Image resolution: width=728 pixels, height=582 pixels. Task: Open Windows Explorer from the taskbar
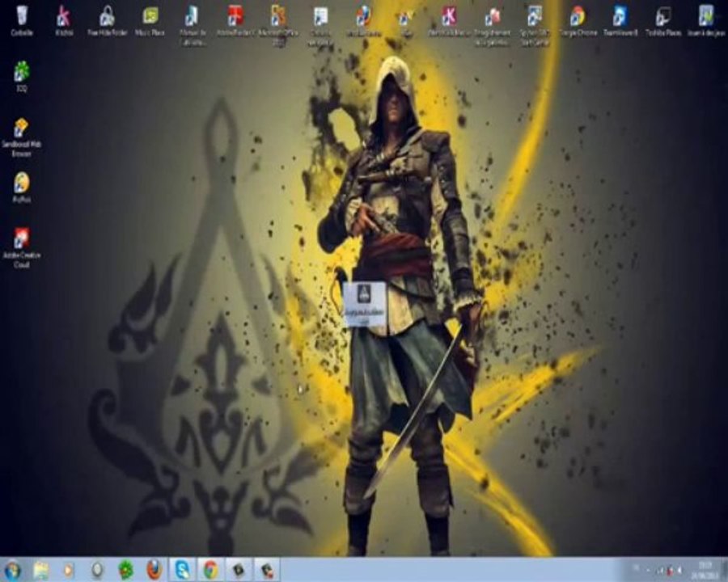pos(41,570)
